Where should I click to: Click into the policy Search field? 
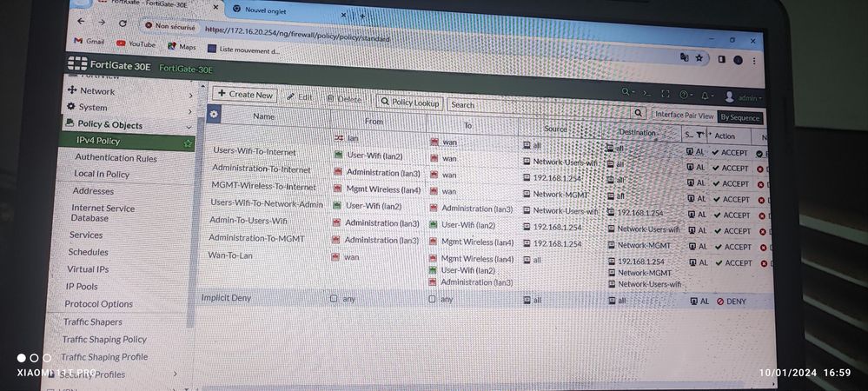point(540,108)
